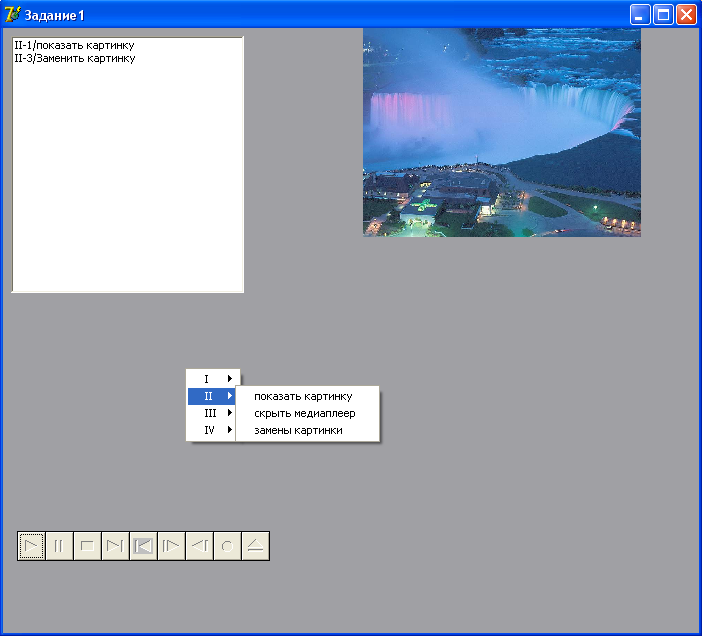Choose 'скрыть медиаплеер' from submenu

point(307,414)
